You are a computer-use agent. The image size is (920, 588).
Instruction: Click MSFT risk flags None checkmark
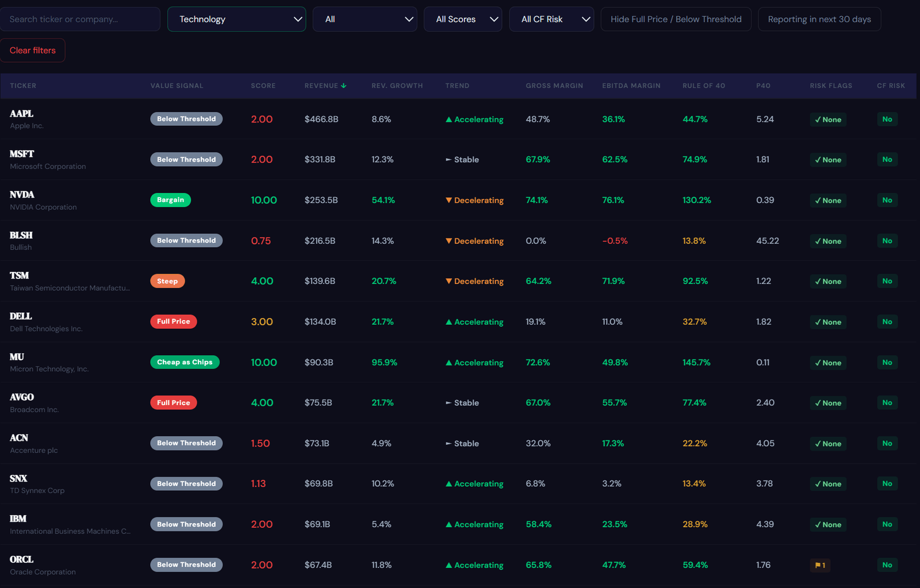818,160
